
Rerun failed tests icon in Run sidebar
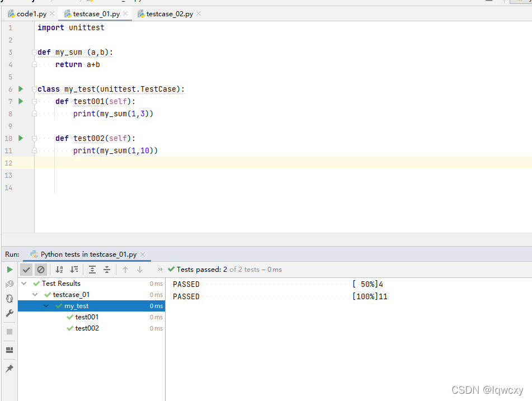click(10, 284)
